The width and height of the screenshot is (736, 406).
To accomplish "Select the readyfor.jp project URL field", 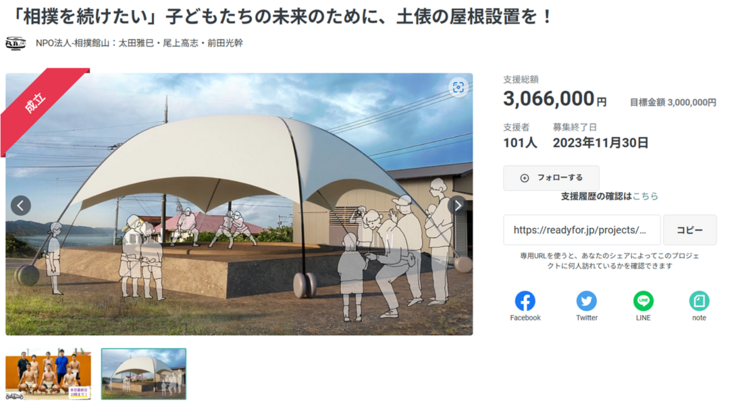I will point(582,230).
